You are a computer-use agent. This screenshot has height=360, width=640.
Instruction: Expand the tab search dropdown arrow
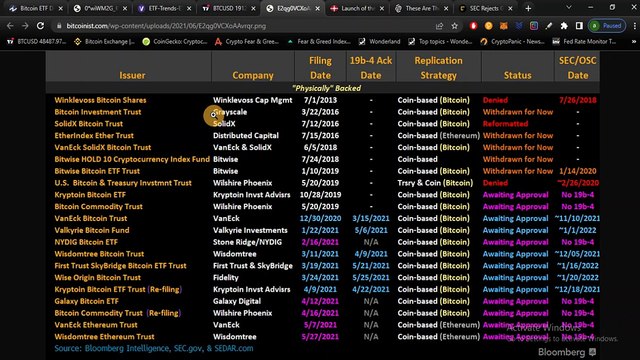tap(569, 8)
